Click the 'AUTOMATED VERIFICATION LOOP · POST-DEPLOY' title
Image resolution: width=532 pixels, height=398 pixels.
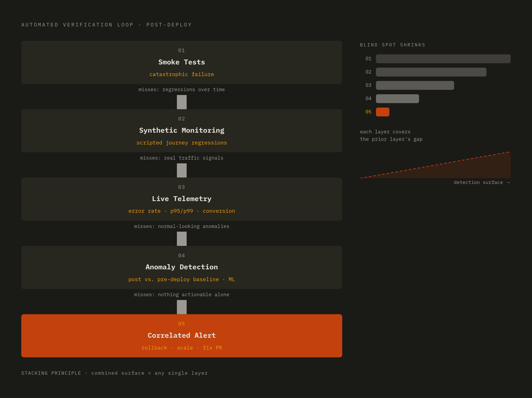pos(107,25)
